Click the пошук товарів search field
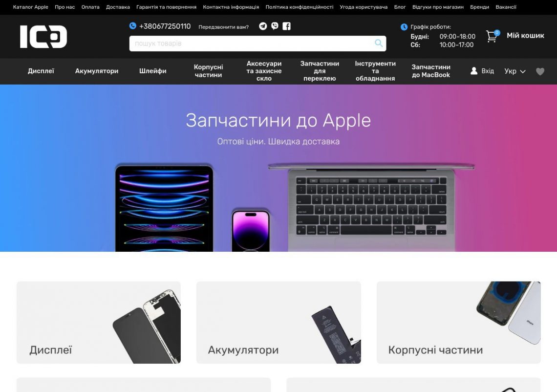Image resolution: width=557 pixels, height=392 pixels. 252,44
